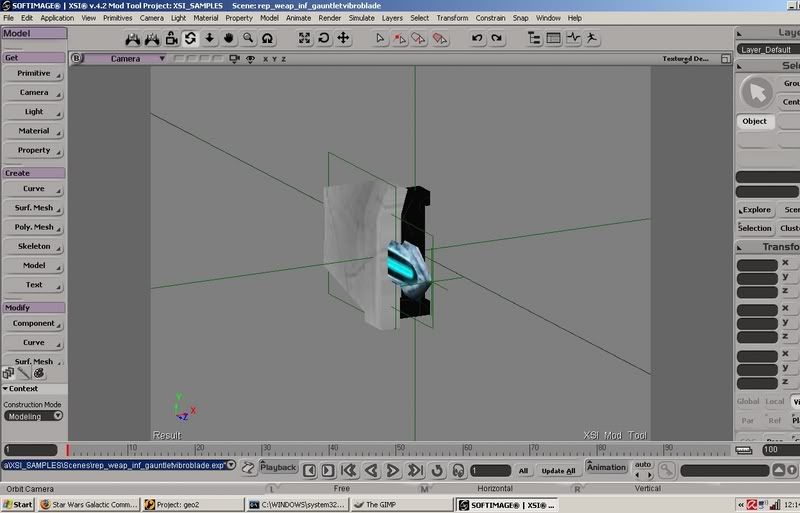Open the Help menu

pos(574,18)
